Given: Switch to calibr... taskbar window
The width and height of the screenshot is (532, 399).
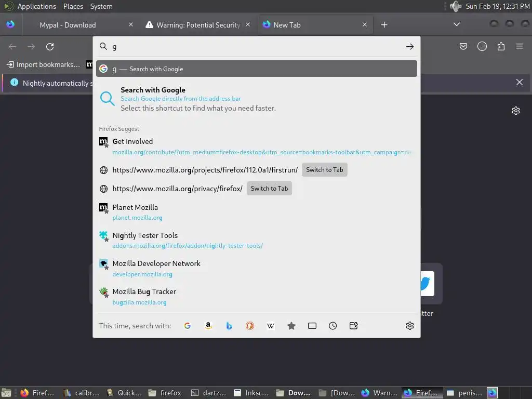Looking at the screenshot, I should coord(82,393).
